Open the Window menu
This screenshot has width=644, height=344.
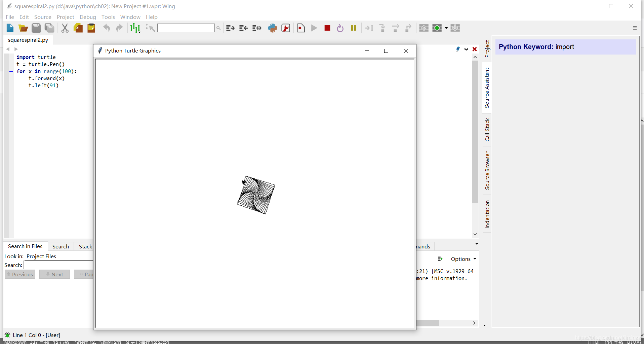(x=130, y=17)
